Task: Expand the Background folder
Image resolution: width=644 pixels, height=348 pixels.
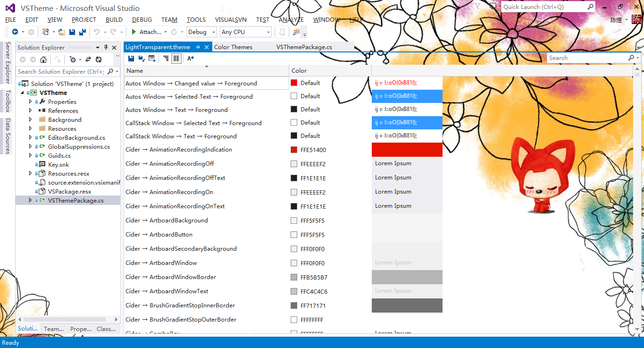Action: pyautogui.click(x=31, y=119)
